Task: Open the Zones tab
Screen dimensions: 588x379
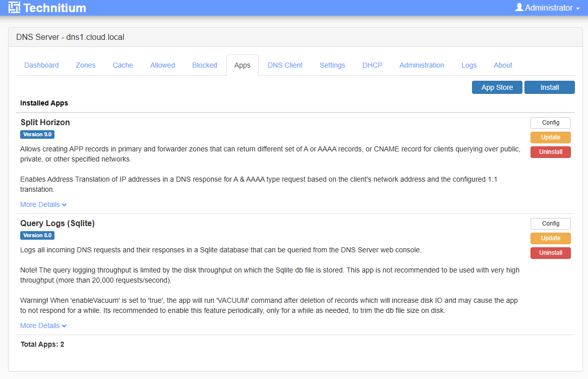Action: [86, 65]
